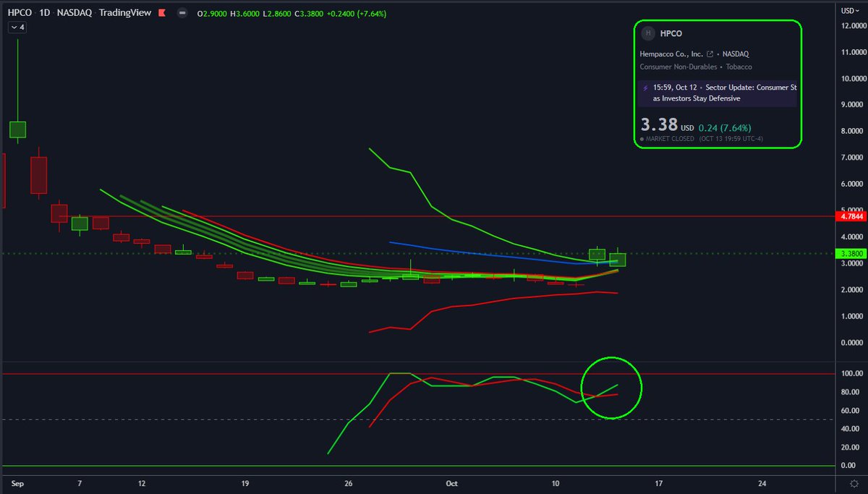
Task: Click the high value H3.6000 in the legend
Action: tap(246, 13)
